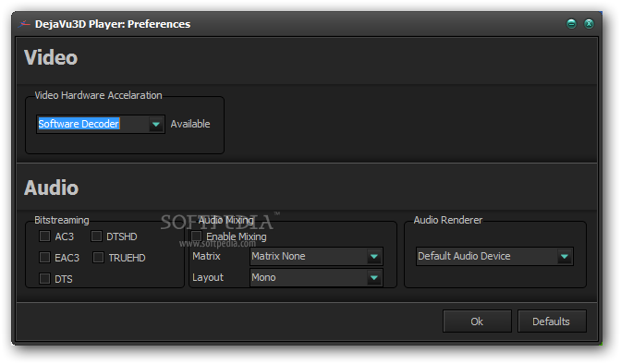Click the Ok button
This screenshot has width=621, height=364.
477,322
